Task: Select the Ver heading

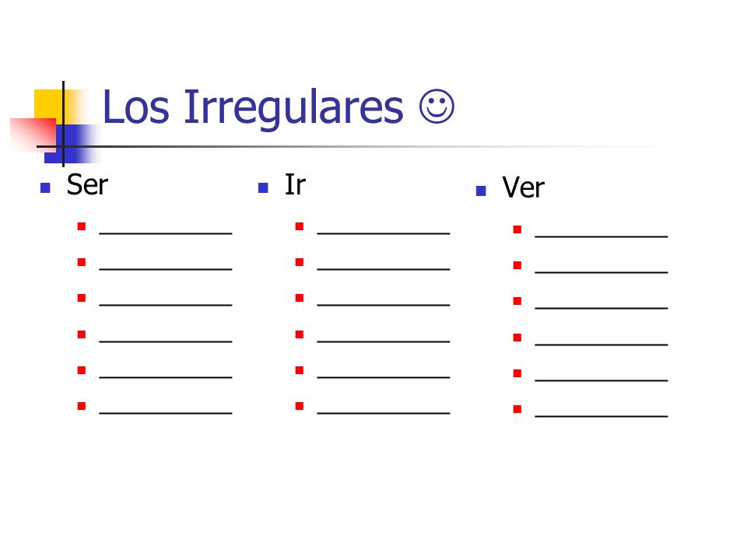Action: coord(523,187)
